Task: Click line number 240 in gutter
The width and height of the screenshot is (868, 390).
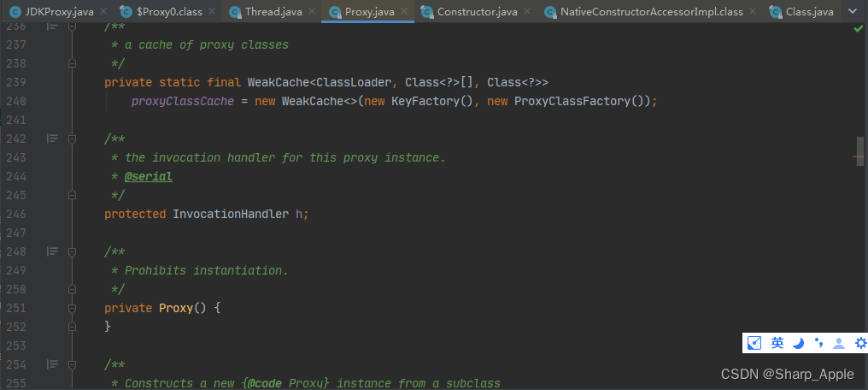Action: (16, 102)
